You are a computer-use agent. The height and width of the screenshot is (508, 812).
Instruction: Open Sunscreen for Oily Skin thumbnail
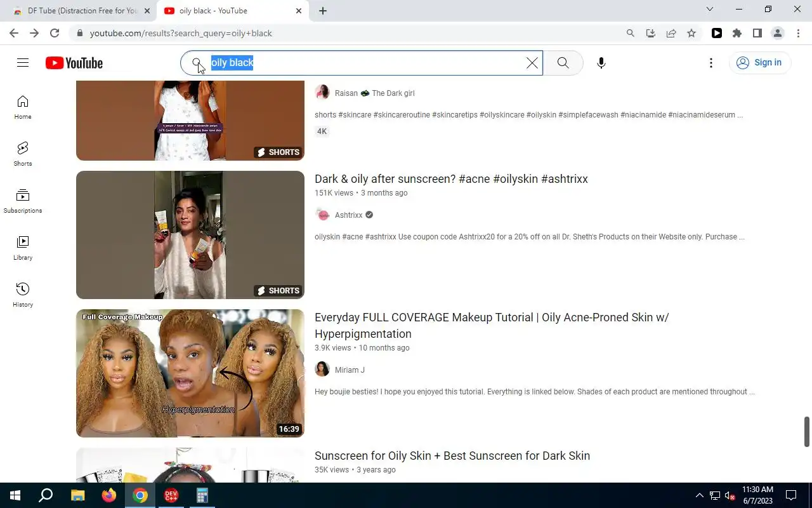tap(190, 465)
